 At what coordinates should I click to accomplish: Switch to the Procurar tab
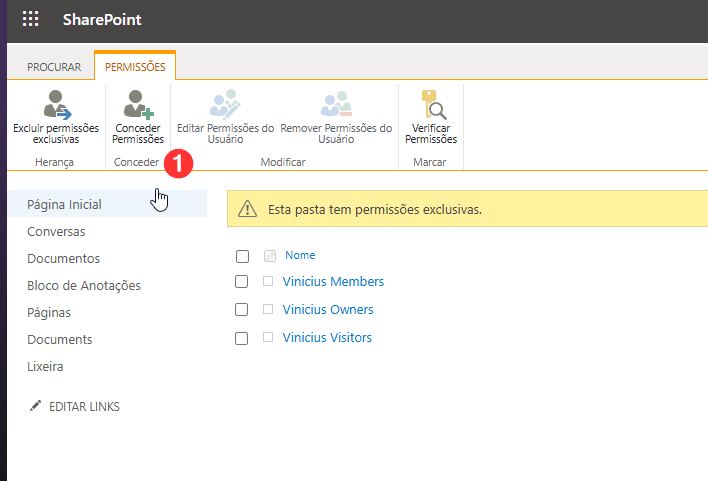(x=54, y=67)
